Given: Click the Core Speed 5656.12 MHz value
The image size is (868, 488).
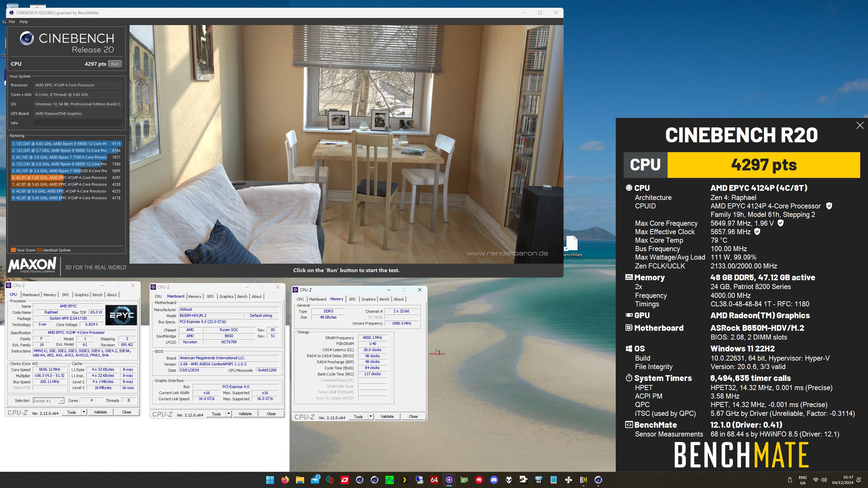Looking at the screenshot, I should (50, 370).
